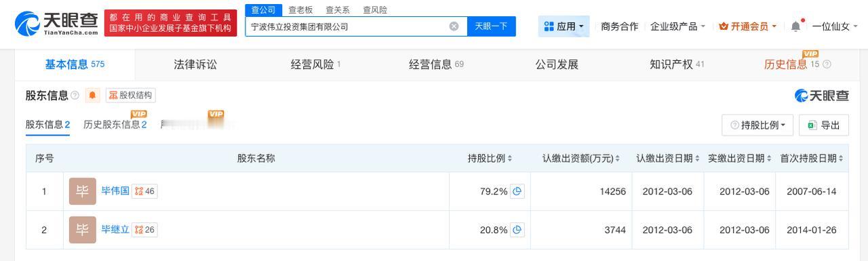Click the TianYanCha logo at top left
The image size is (868, 261).
coord(56,24)
